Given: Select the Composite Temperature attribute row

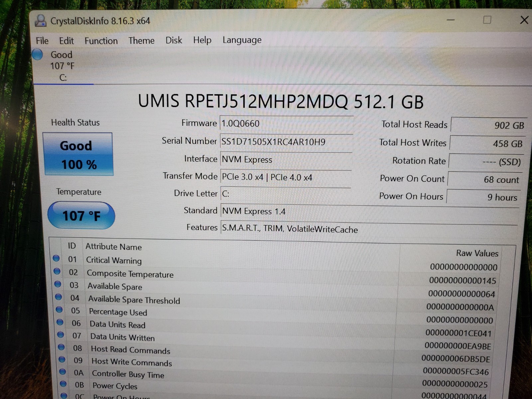Looking at the screenshot, I should [x=276, y=276].
